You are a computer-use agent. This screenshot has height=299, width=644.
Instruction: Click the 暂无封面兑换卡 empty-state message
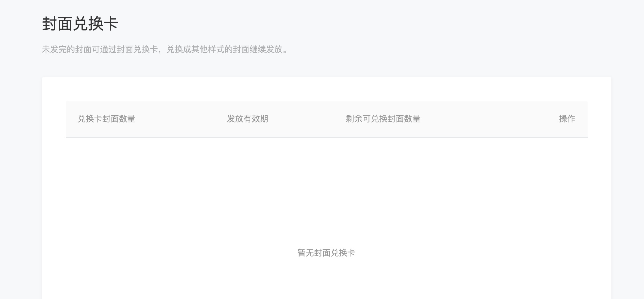coord(326,253)
